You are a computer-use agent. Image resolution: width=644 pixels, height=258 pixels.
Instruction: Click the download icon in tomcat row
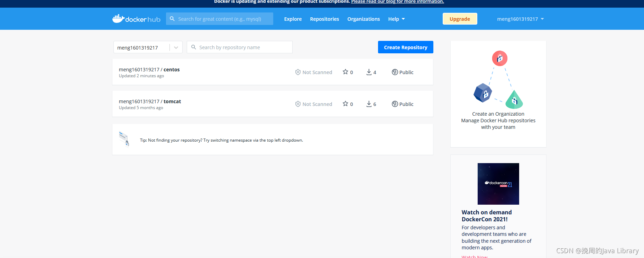pos(369,104)
